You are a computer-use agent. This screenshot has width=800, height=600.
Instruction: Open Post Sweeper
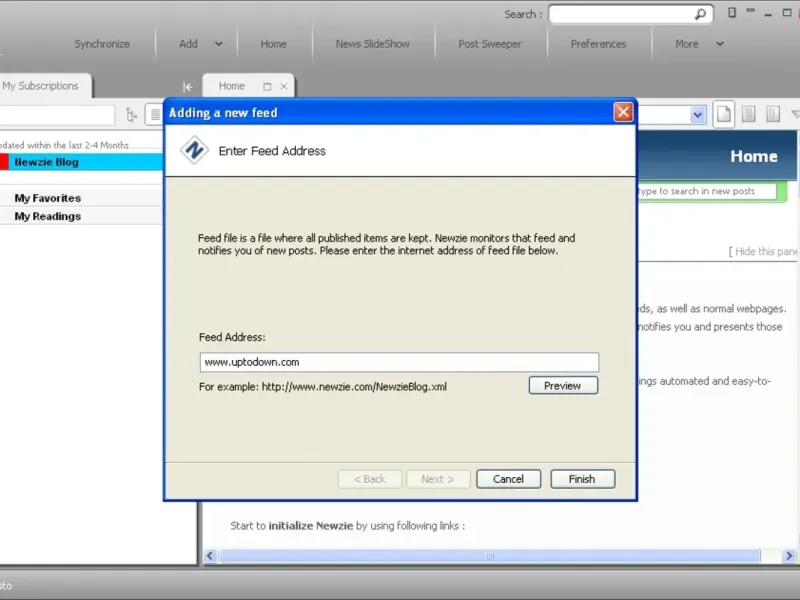[x=490, y=44]
